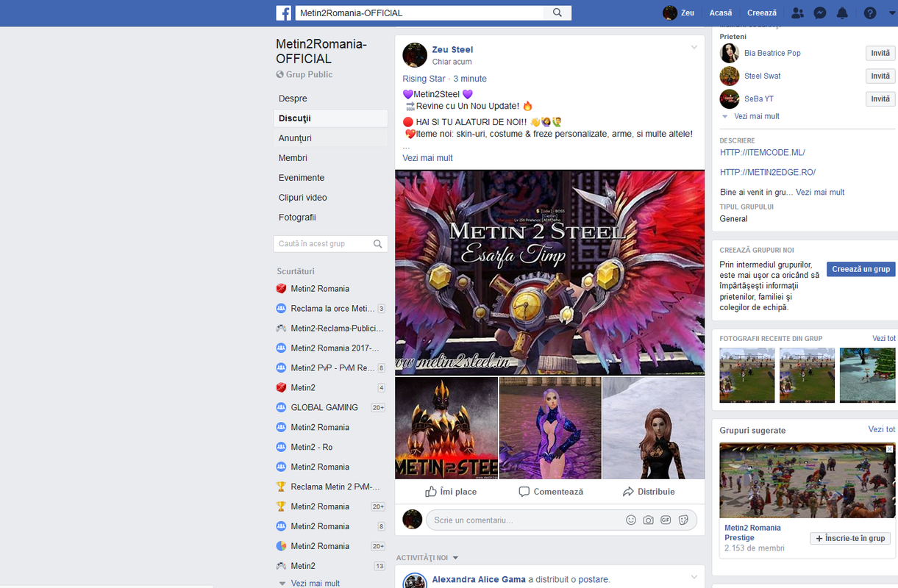Select the Discuții section
This screenshot has height=588, width=898.
tap(330, 118)
